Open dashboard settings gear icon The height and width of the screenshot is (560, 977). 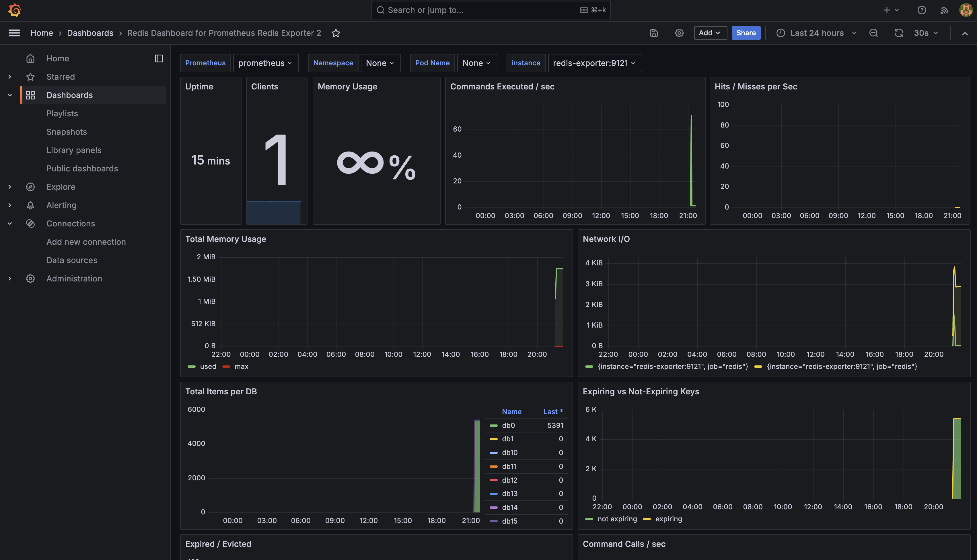click(679, 33)
